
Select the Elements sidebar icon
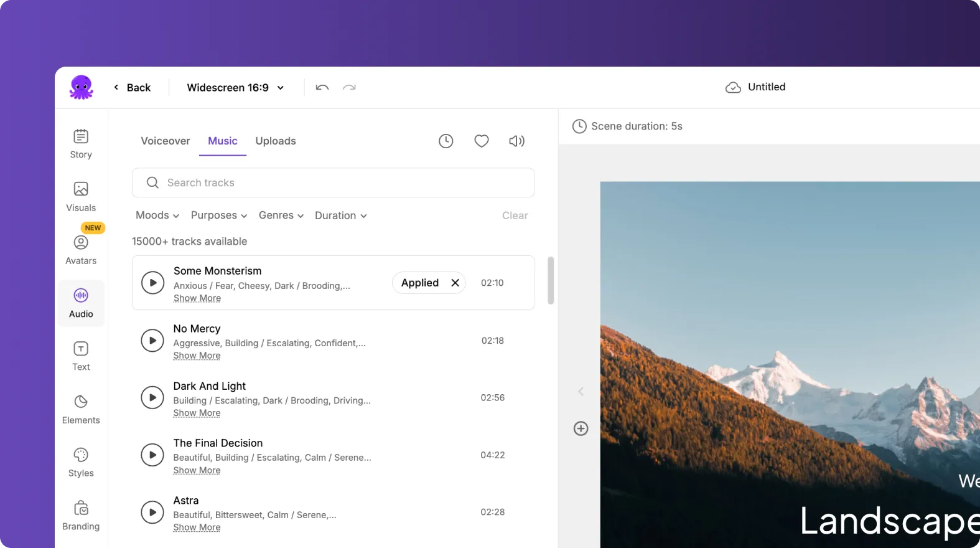pyautogui.click(x=81, y=409)
